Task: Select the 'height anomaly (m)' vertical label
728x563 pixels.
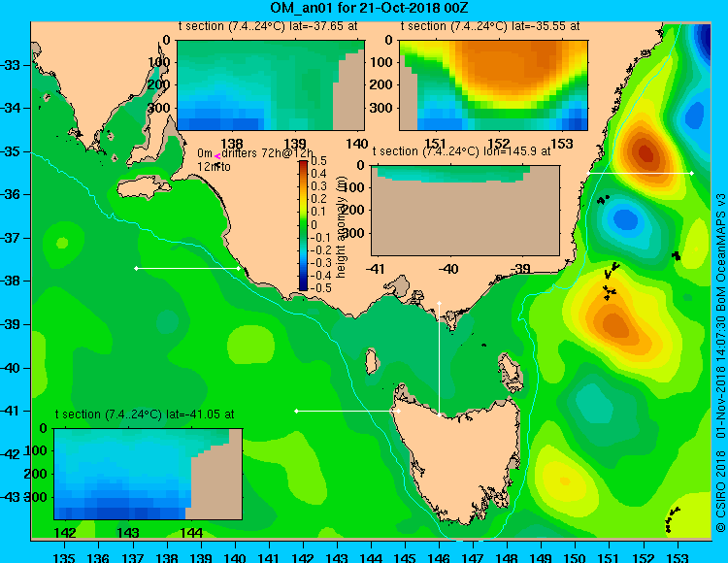Action: (342, 227)
